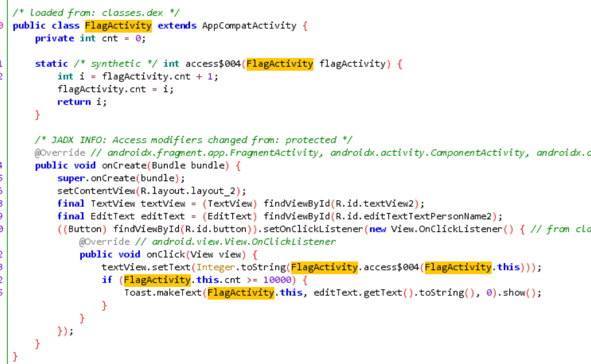Screen dimensions: 591x364
Task: Select cnt in the private int declaration
Action: tap(110, 38)
